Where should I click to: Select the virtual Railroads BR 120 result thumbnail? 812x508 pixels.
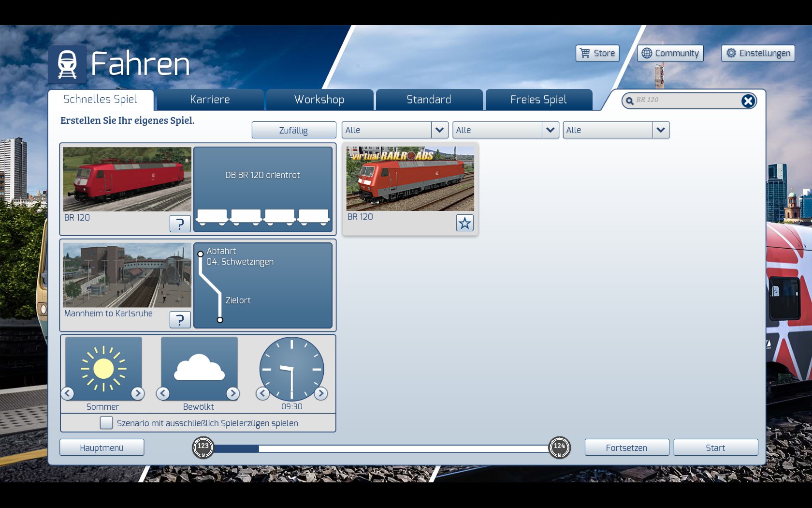(410, 179)
